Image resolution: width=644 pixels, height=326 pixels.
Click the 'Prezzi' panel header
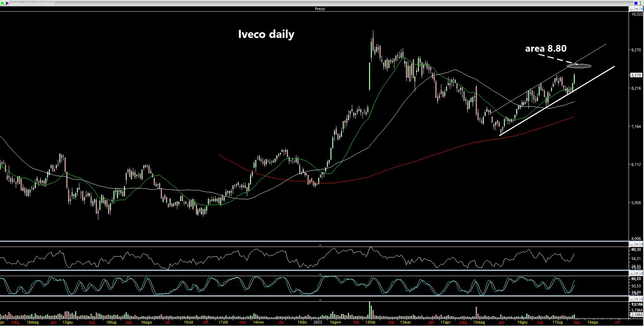pos(320,9)
